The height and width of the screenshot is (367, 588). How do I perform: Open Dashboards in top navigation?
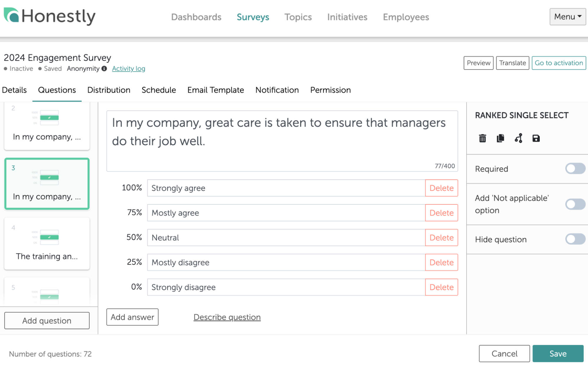click(196, 17)
